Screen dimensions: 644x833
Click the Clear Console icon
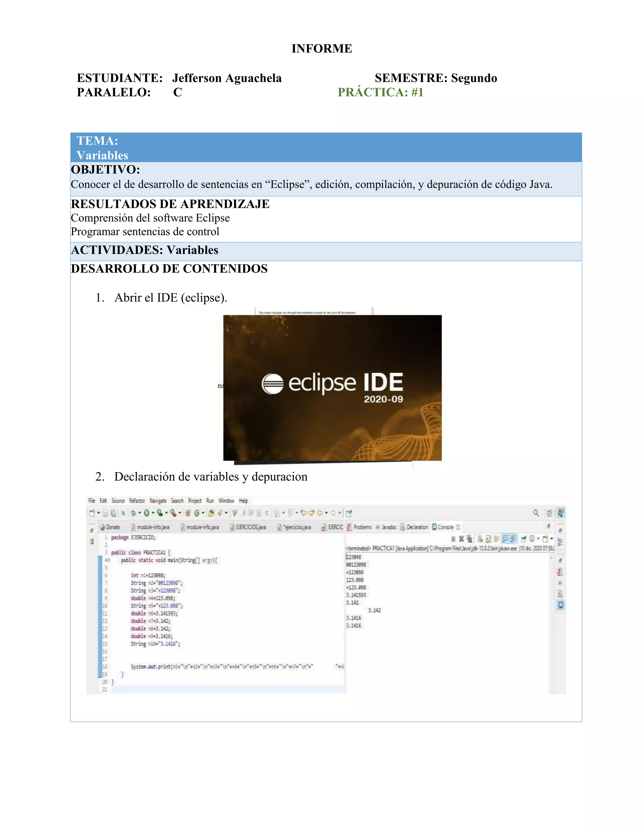click(x=480, y=539)
